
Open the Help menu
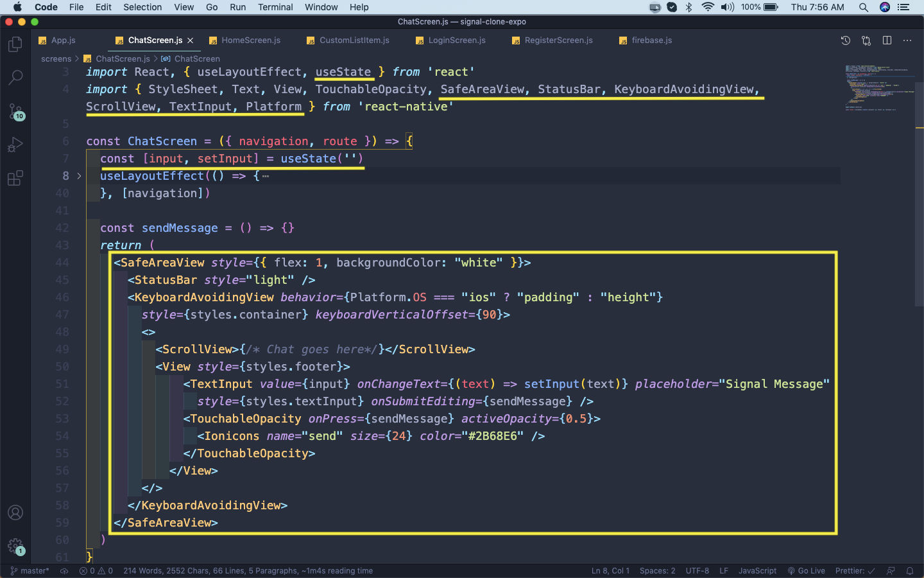pos(359,7)
